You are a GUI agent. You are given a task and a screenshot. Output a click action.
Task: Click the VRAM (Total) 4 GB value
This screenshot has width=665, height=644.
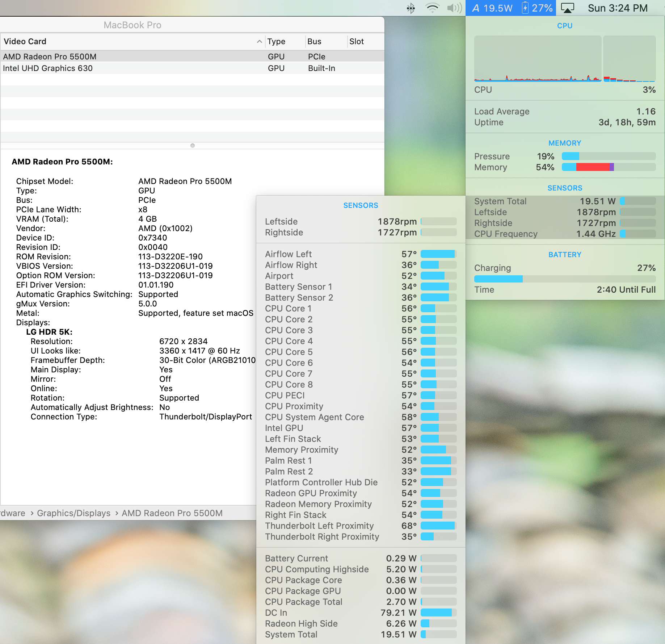point(147,219)
